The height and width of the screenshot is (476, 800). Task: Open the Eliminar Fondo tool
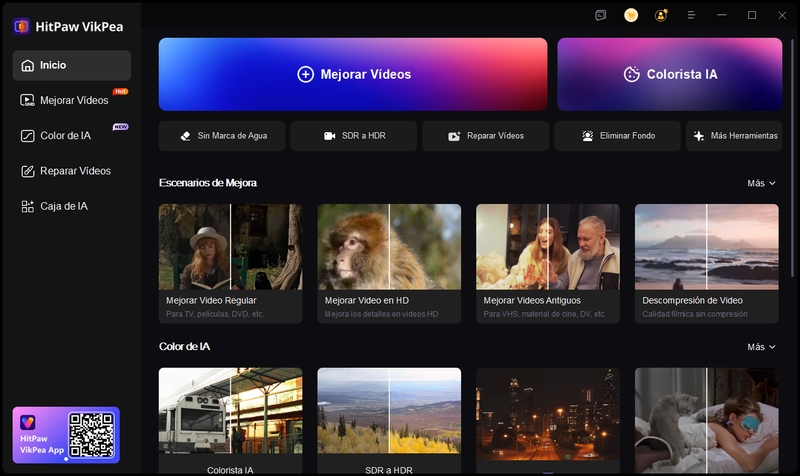tap(617, 136)
